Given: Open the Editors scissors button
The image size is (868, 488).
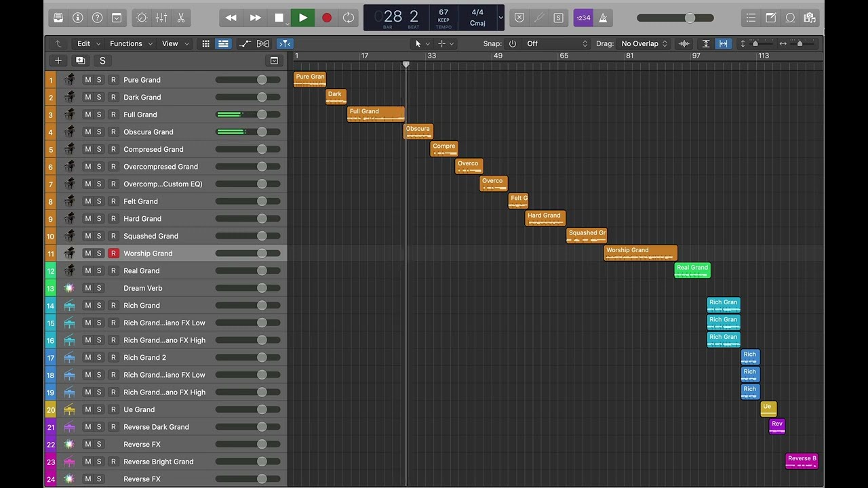Looking at the screenshot, I should 181,18.
